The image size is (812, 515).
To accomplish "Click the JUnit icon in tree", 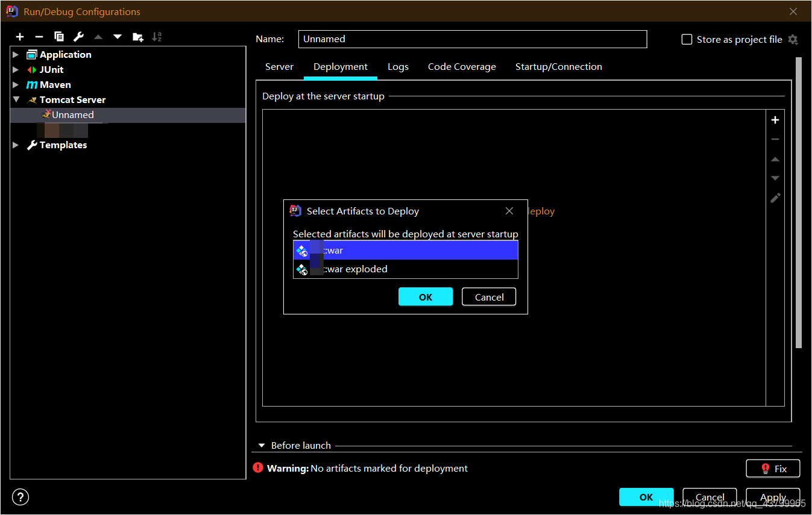I will click(x=32, y=70).
